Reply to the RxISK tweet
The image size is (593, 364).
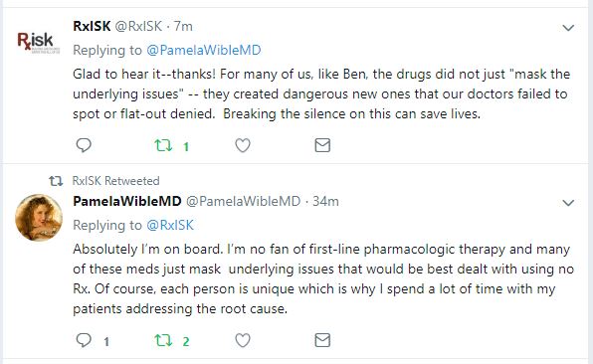pyautogui.click(x=84, y=145)
